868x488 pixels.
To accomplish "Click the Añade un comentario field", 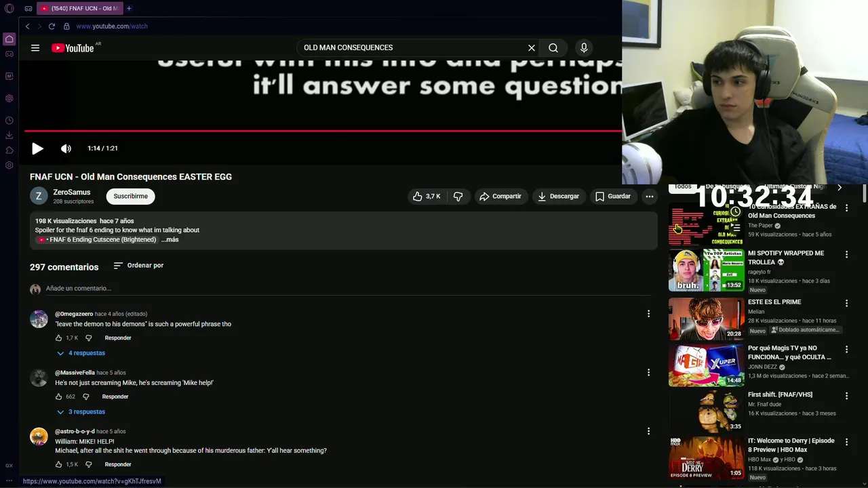I will [x=347, y=289].
